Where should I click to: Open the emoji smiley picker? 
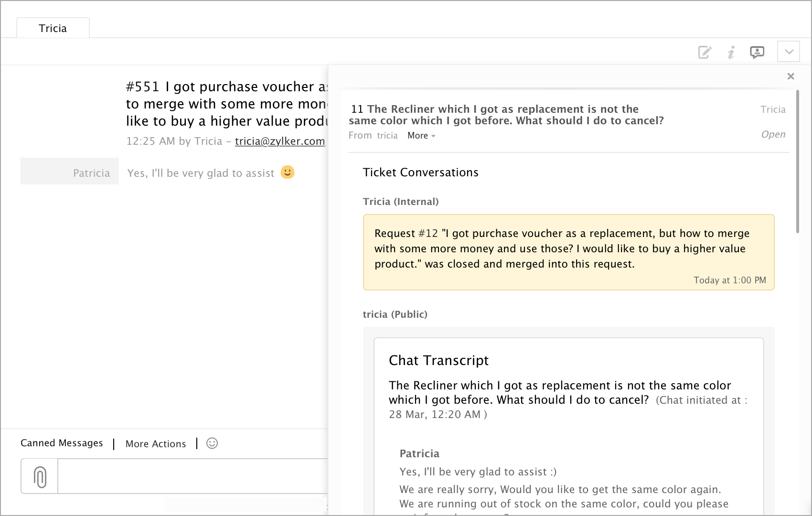click(x=212, y=443)
